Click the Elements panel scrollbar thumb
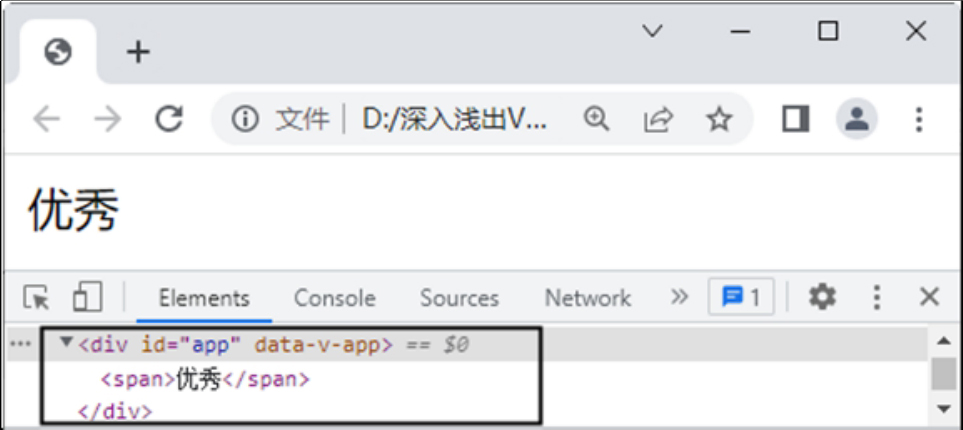The width and height of the screenshot is (963, 430). click(943, 374)
